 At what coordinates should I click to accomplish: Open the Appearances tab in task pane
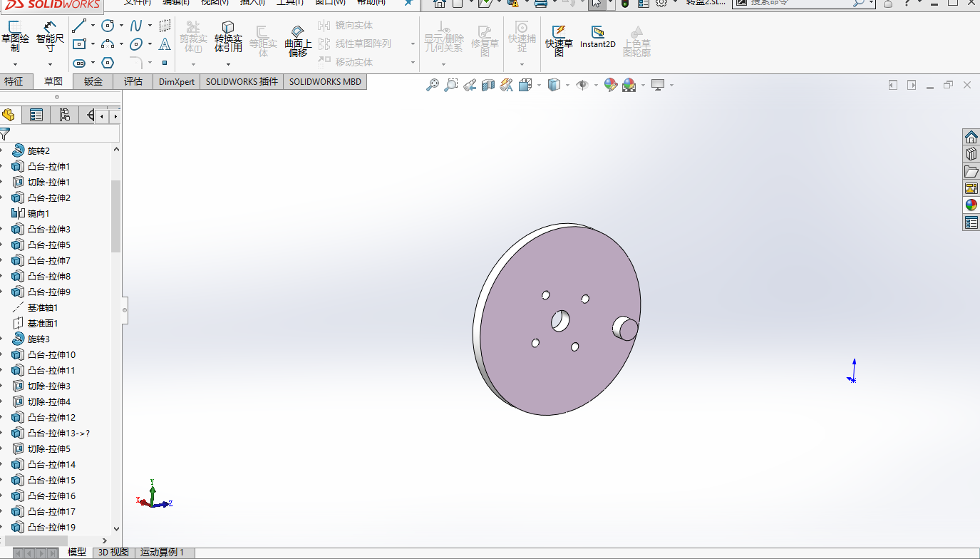click(971, 205)
